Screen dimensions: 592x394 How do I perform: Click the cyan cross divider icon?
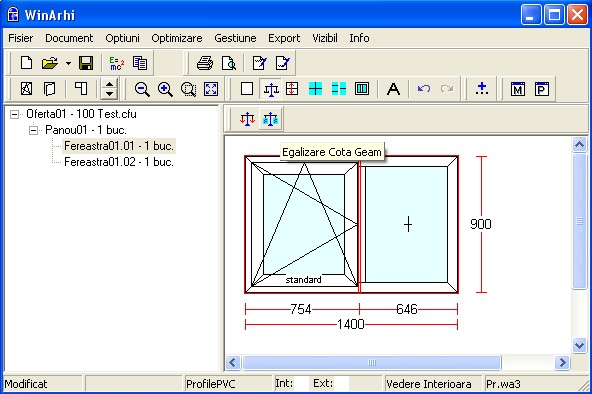click(315, 89)
